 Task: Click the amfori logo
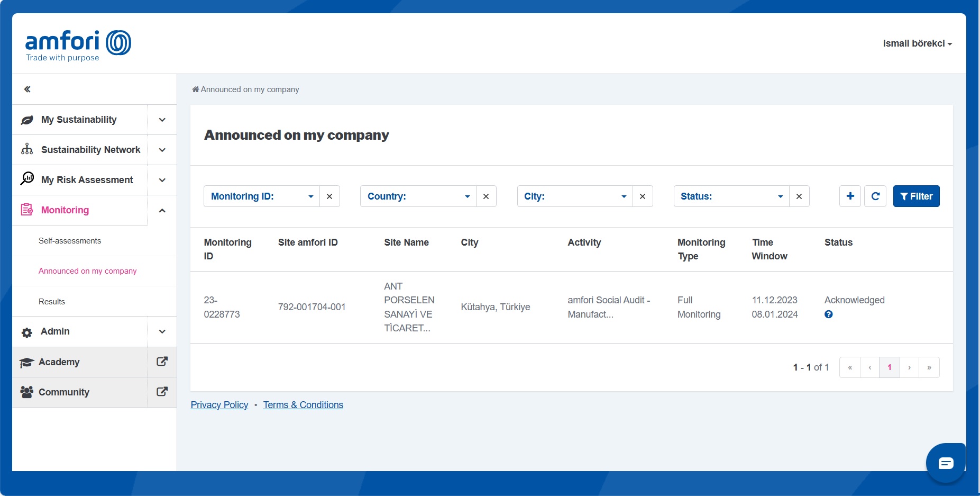(78, 46)
